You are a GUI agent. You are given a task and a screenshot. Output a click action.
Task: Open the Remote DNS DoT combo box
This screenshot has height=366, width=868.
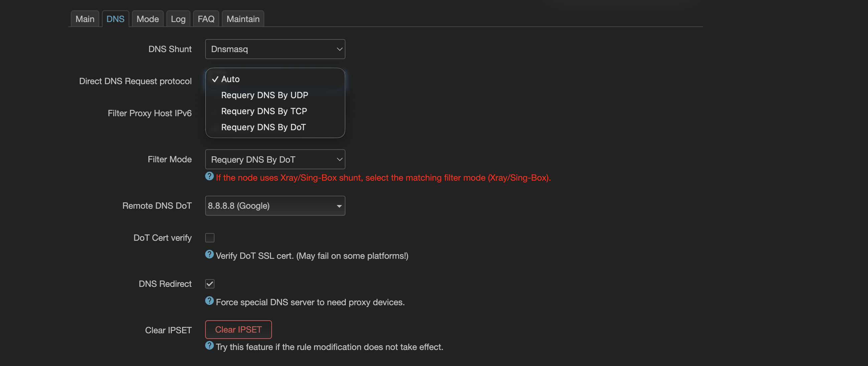click(275, 206)
